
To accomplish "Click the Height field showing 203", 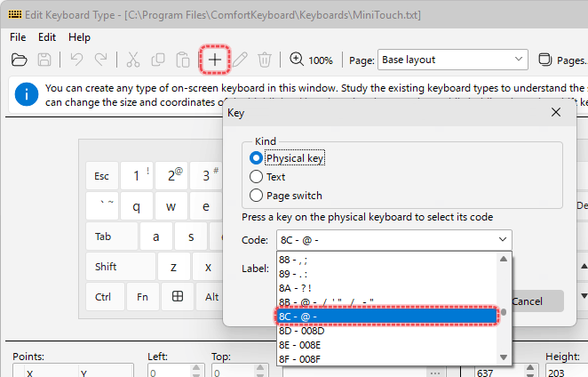I will (567, 372).
